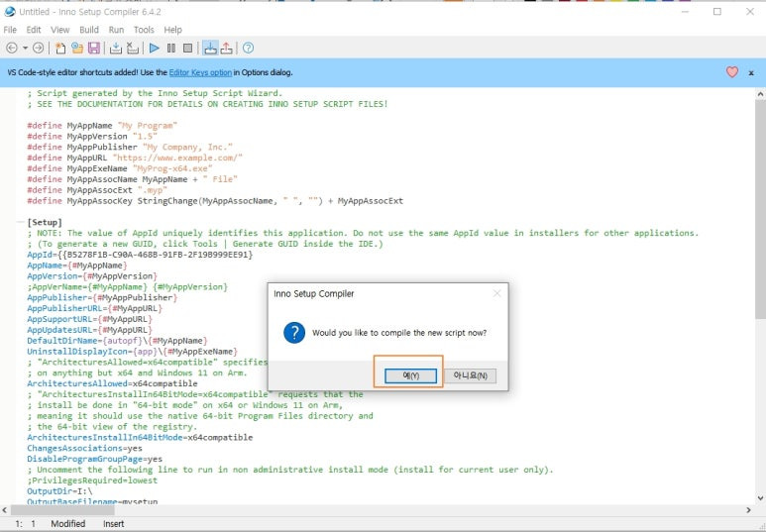This screenshot has height=532, width=766.
Task: Close the Inno Setup Compiler dialog
Action: [496, 293]
